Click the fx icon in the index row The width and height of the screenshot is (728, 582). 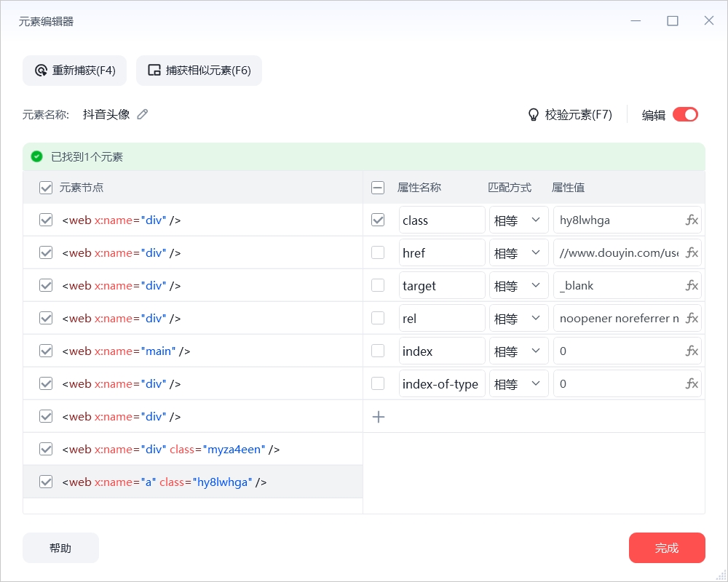click(x=692, y=351)
